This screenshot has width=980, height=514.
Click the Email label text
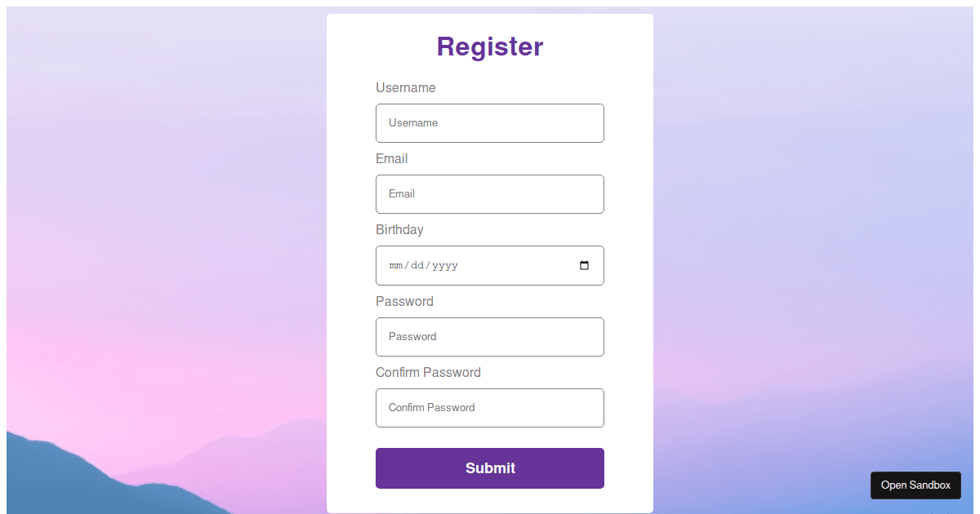(391, 158)
